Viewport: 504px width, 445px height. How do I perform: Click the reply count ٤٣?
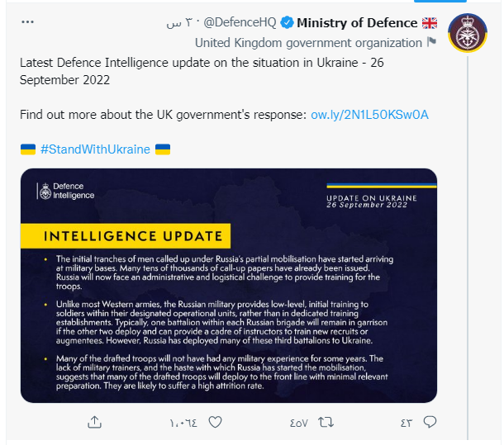click(407, 423)
